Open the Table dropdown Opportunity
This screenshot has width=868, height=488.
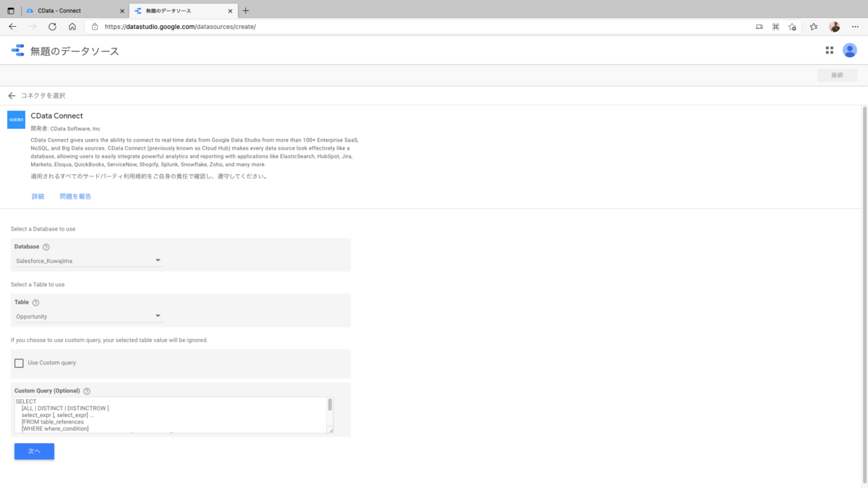(x=89, y=316)
